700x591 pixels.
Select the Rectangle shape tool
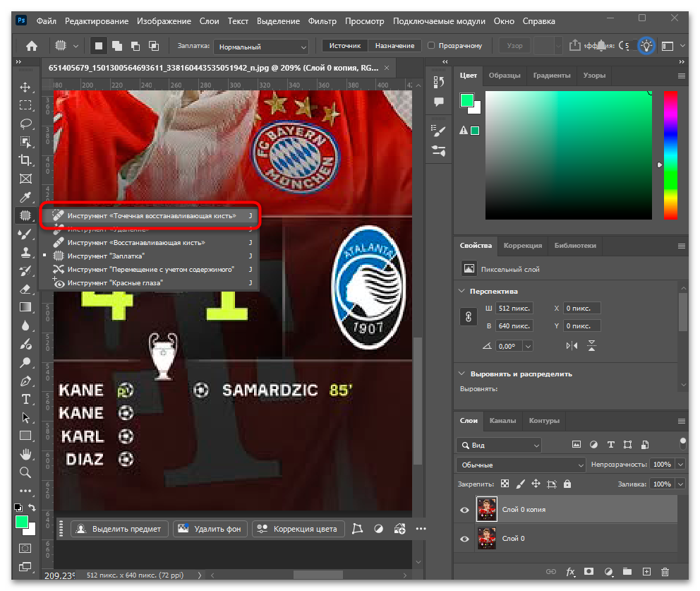pos(25,436)
